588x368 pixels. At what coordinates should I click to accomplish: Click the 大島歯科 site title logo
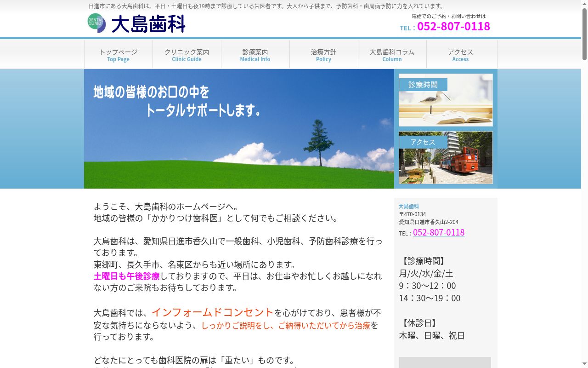pos(148,24)
